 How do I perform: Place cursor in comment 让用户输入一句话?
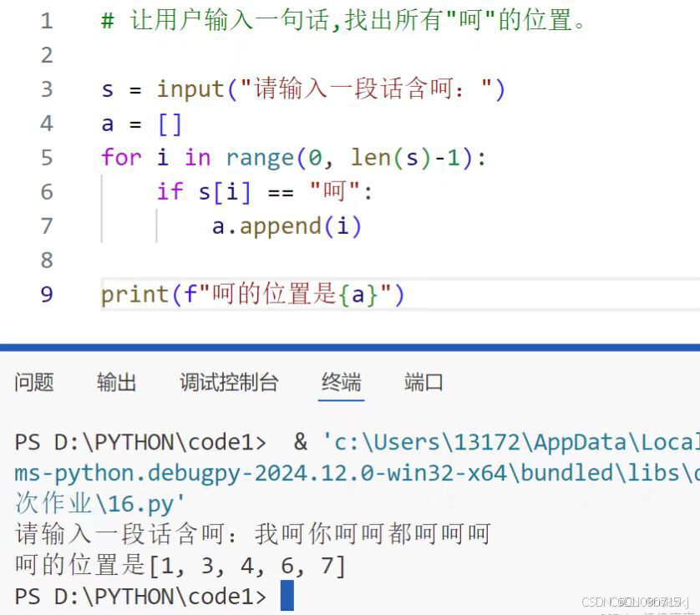click(230, 21)
